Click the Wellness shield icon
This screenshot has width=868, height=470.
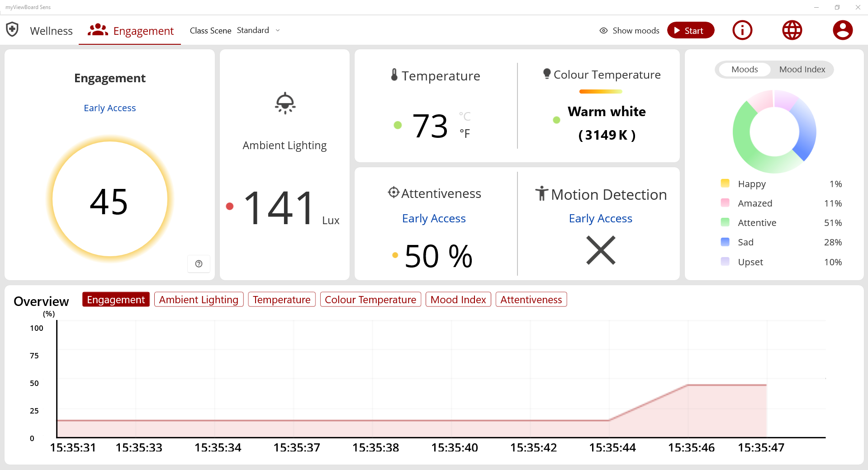click(x=12, y=29)
